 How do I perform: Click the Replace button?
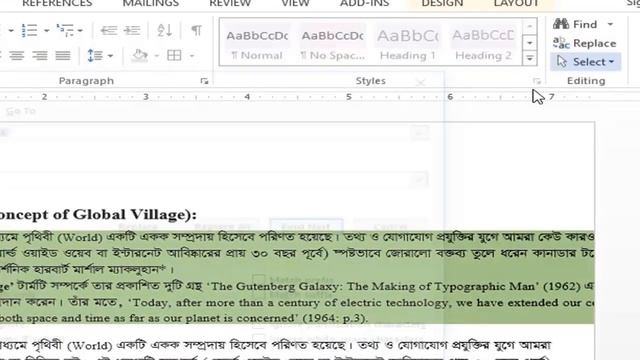[584, 43]
